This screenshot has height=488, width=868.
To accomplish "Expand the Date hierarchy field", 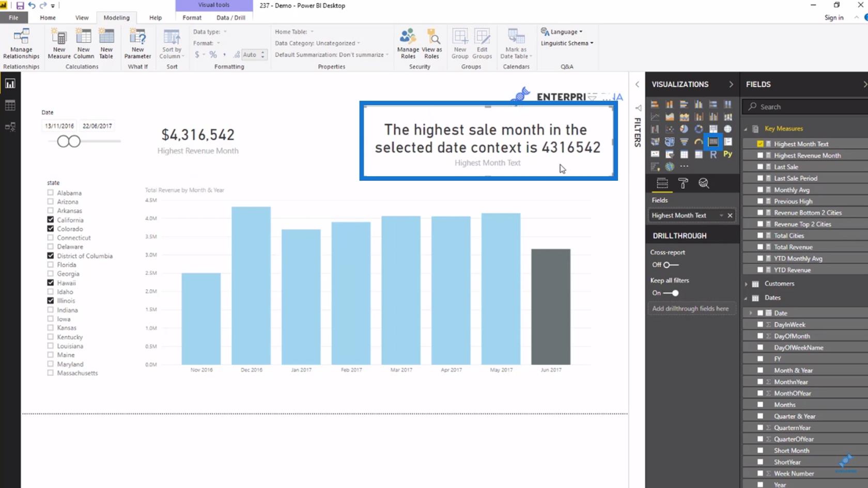I will pos(751,313).
